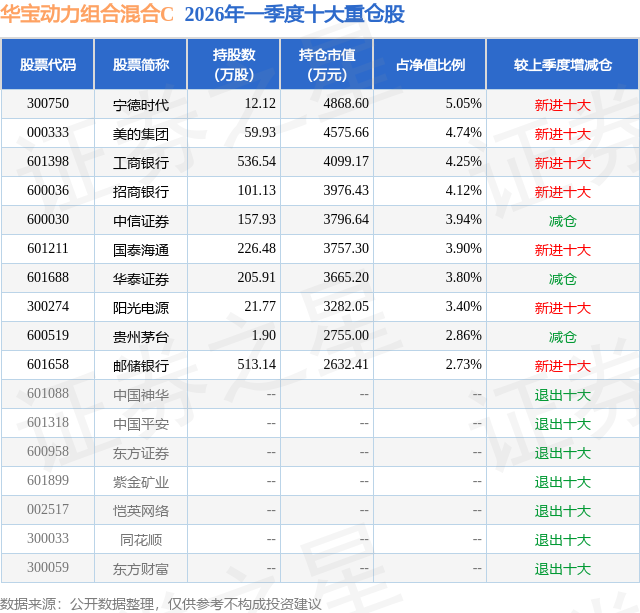Click 减仓 in the 贵州茅台 row
This screenshot has width=640, height=613.
click(563, 337)
